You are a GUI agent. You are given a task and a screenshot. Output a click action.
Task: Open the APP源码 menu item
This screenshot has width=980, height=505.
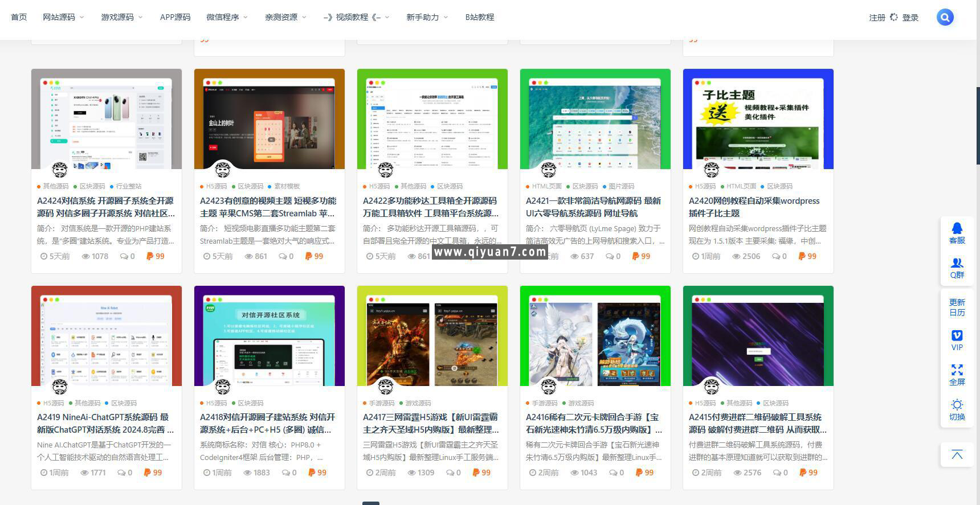click(175, 17)
